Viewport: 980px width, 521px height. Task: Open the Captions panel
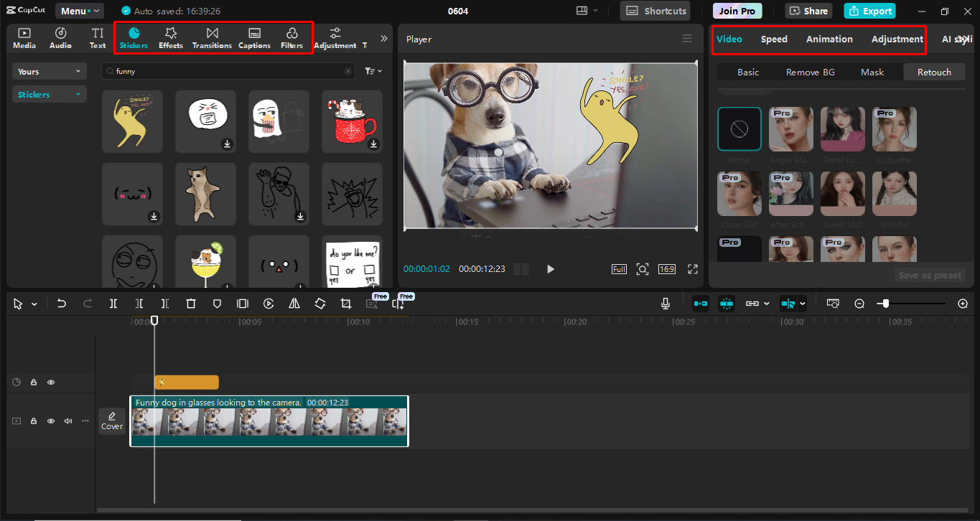tap(254, 38)
